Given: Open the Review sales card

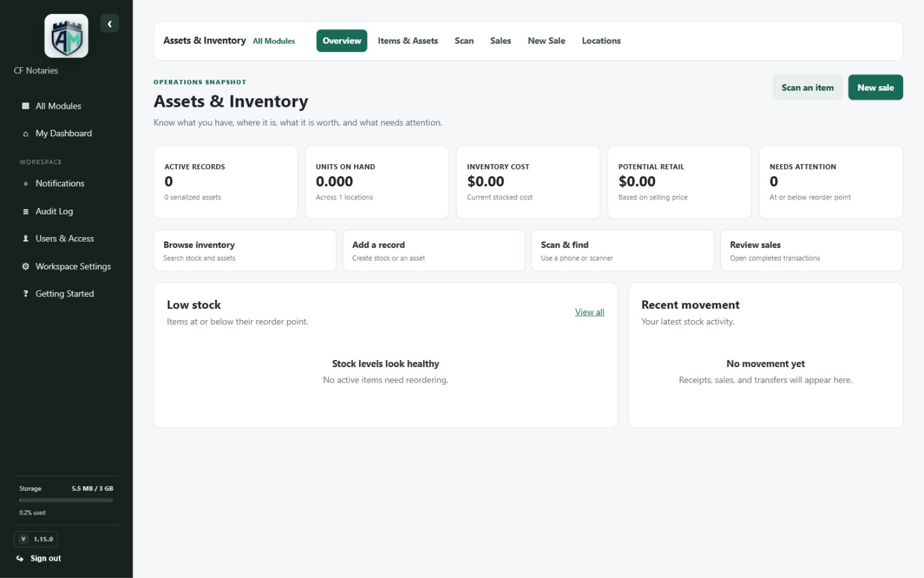Looking at the screenshot, I should [x=811, y=251].
